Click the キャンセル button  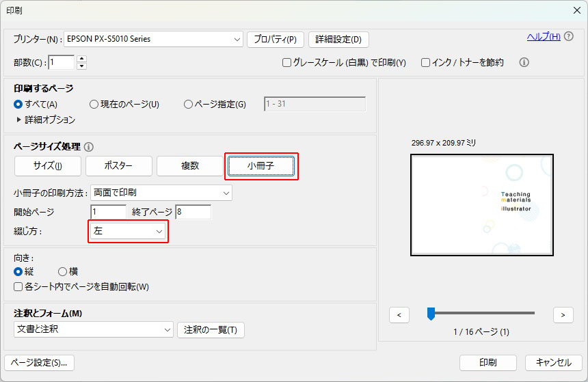[x=554, y=362]
